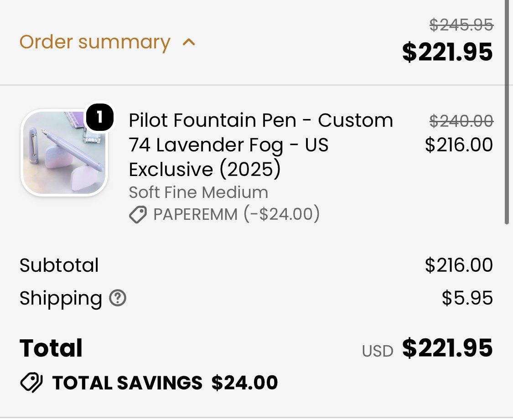Click the quantity badge on pen thumbnail
The height and width of the screenshot is (420, 513).
(99, 118)
